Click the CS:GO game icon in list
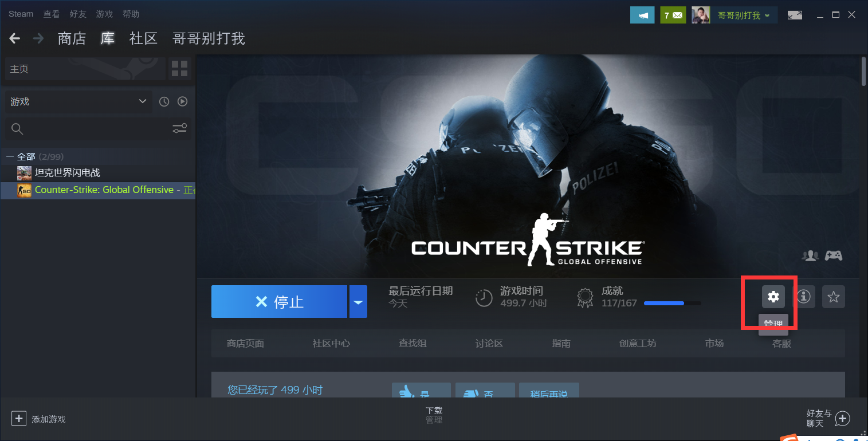This screenshot has height=441, width=868. click(24, 190)
